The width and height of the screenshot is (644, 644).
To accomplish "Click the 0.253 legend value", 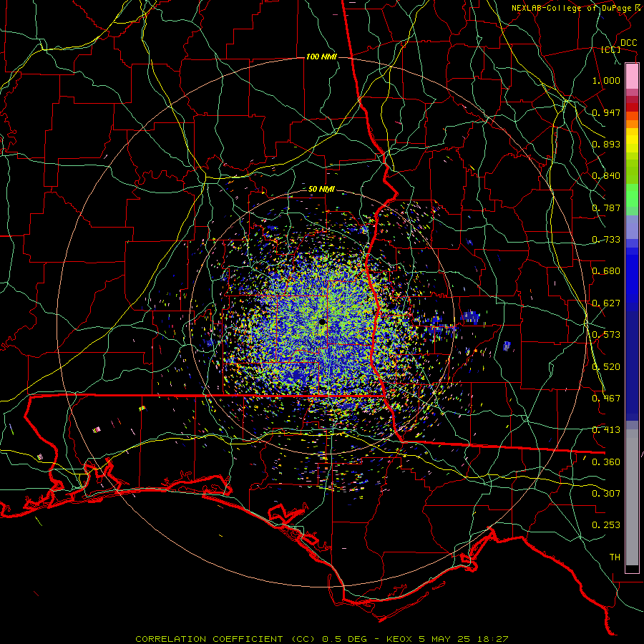I will click(606, 525).
